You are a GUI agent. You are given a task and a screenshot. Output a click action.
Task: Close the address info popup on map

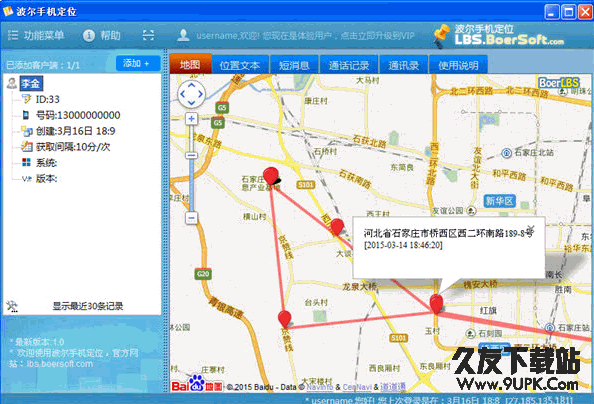[x=531, y=229]
